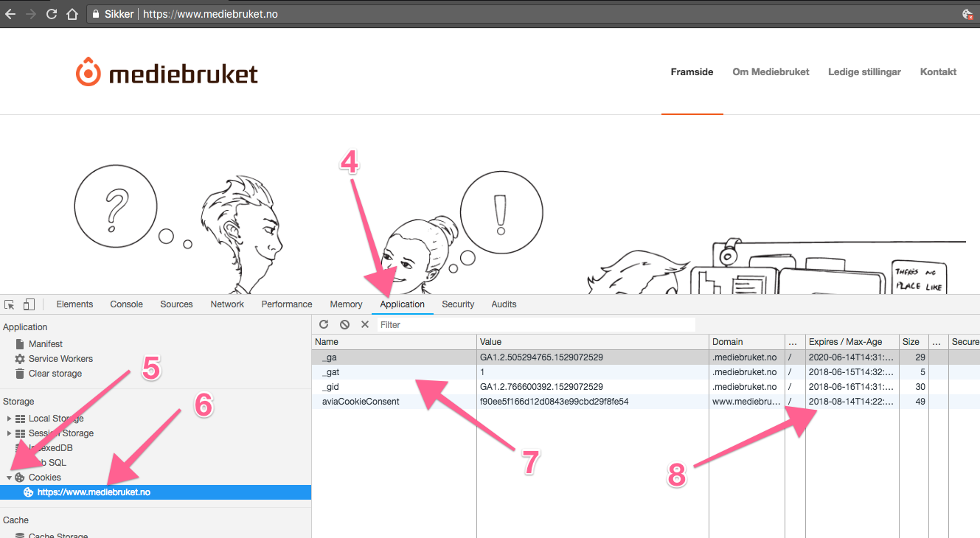Click the browser forward arrow
This screenshot has height=538, width=980.
point(31,14)
